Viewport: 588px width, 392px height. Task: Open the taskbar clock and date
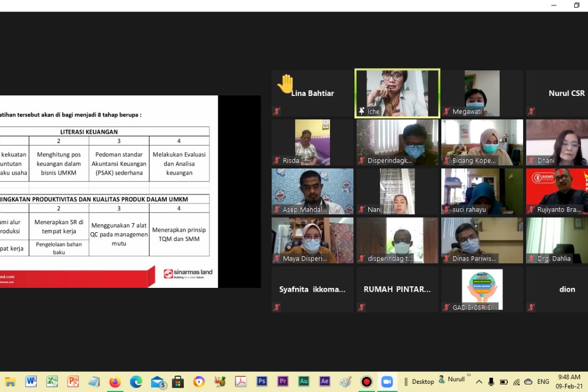[569, 382]
